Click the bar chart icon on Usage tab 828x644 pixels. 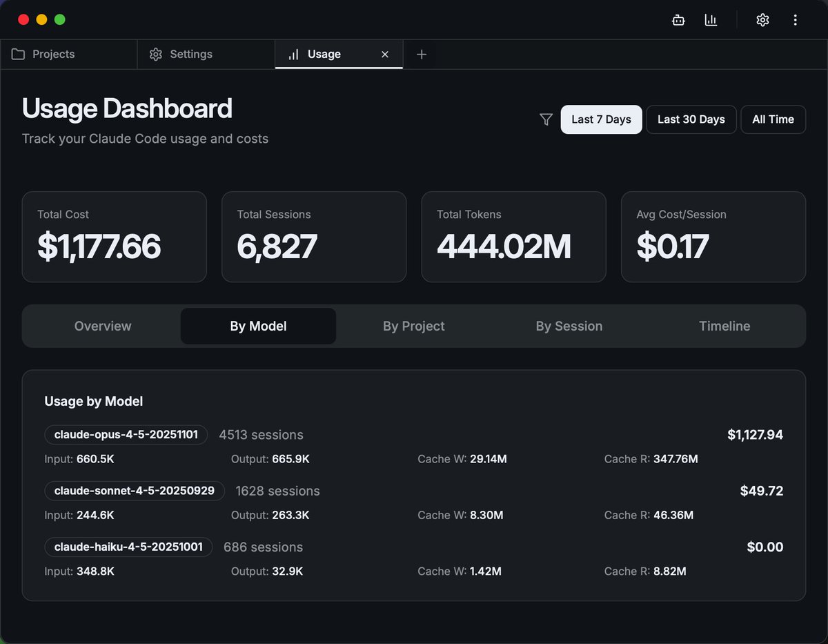tap(293, 55)
